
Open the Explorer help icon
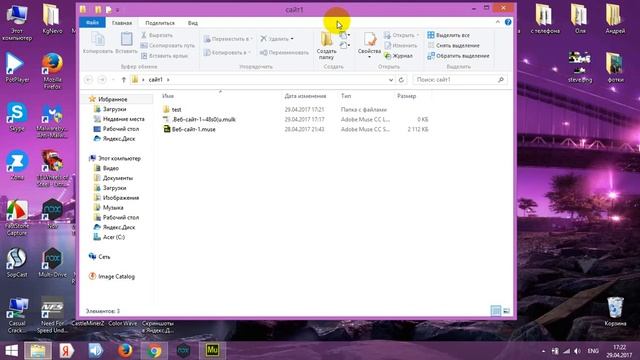tap(508, 22)
